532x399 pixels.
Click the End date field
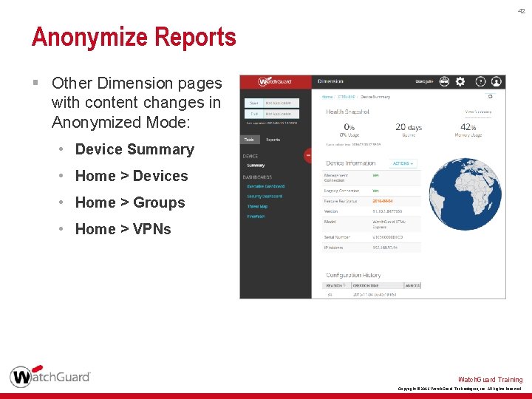pyautogui.click(x=272, y=114)
